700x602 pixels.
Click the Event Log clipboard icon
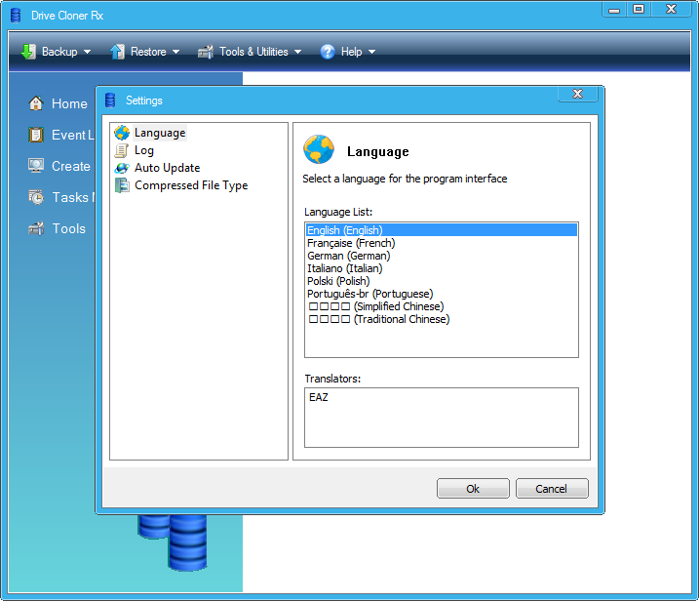point(36,135)
